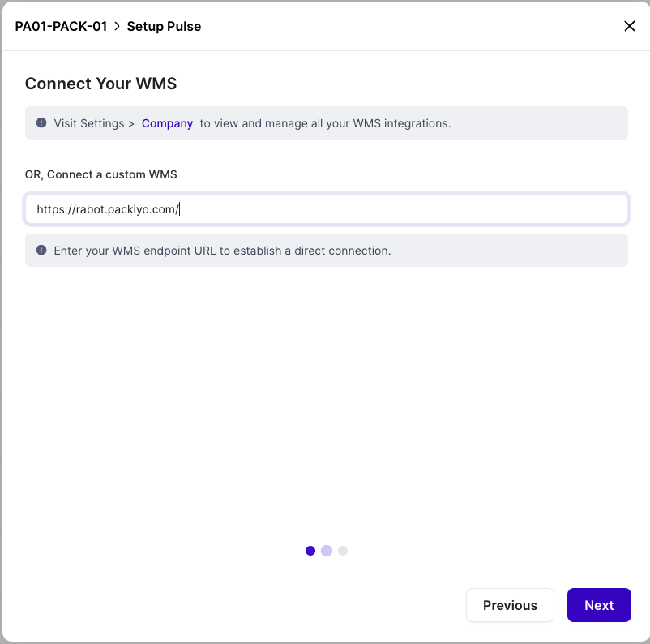Jump to the second step dot

click(327, 551)
